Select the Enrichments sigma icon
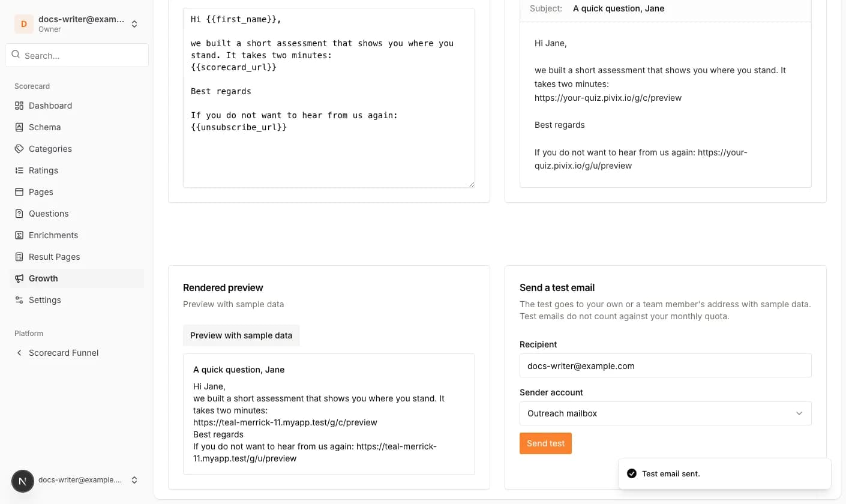This screenshot has height=504, width=846. 19,235
